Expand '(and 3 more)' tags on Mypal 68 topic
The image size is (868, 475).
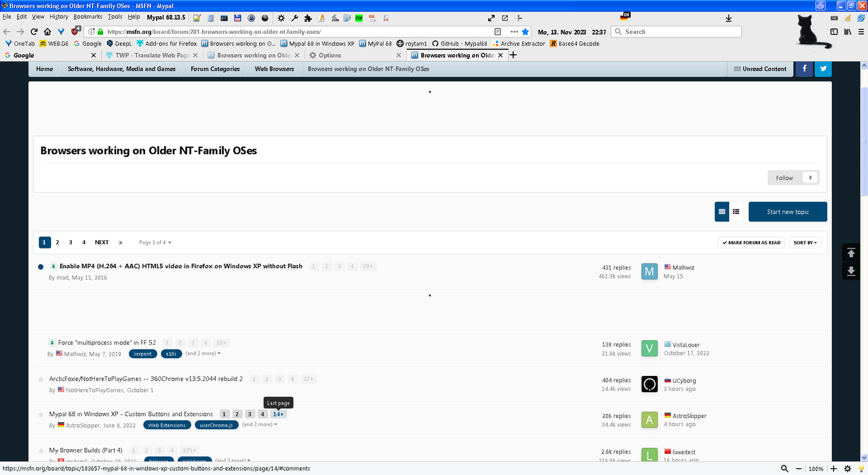[260, 425]
